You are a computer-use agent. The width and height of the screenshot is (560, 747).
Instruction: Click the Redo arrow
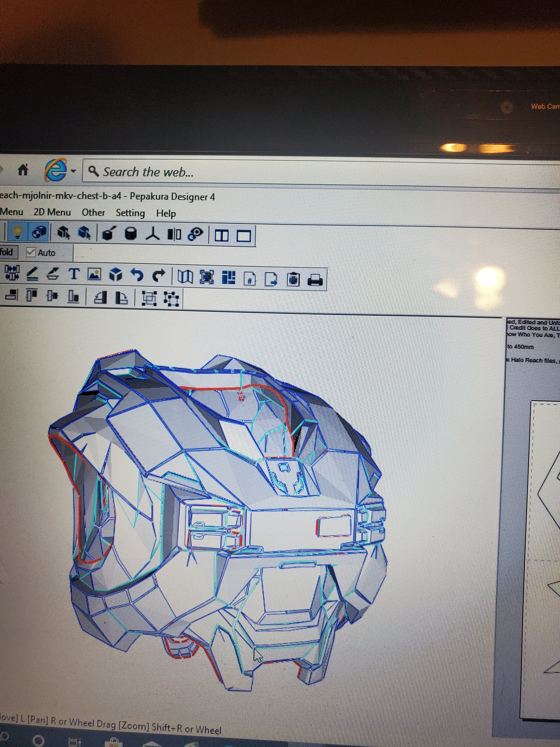158,275
